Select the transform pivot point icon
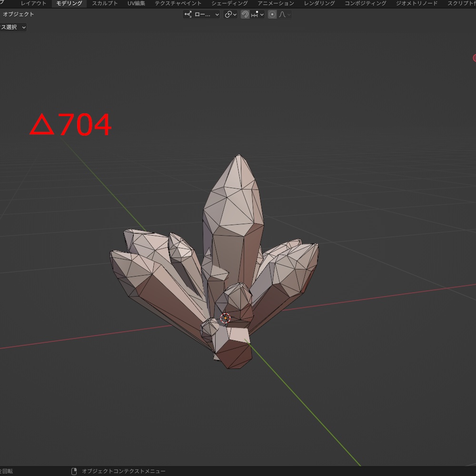476x476 pixels. click(x=228, y=14)
